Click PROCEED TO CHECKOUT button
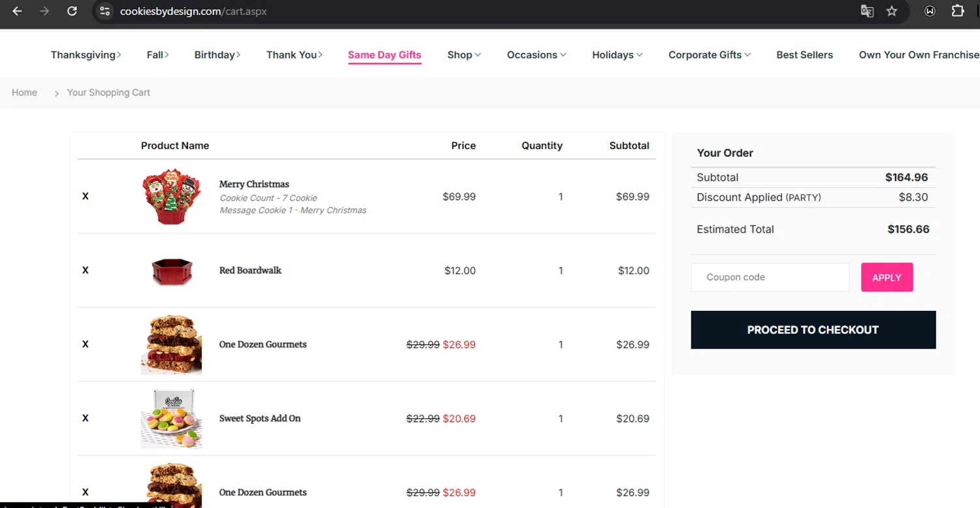This screenshot has height=508, width=980. 813,330
